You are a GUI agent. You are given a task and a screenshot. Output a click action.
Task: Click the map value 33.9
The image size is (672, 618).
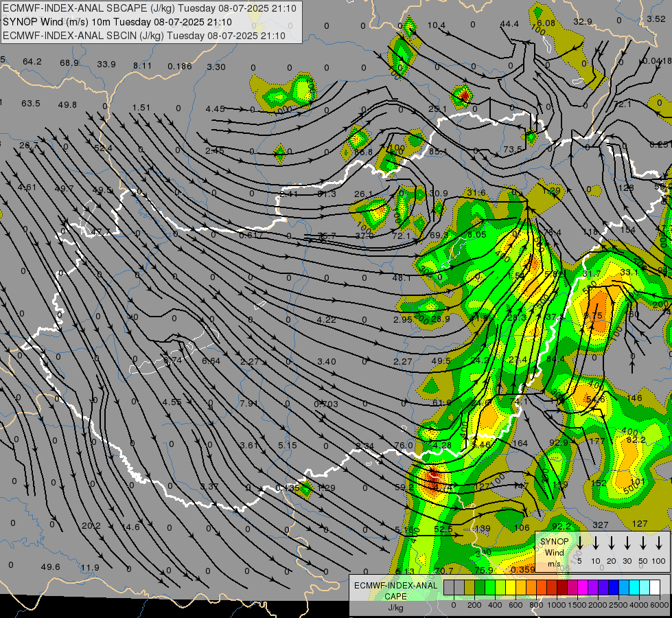[x=106, y=65]
